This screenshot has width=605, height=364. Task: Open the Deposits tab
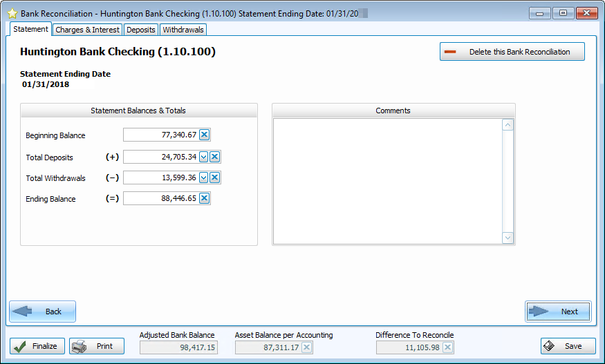tap(140, 30)
